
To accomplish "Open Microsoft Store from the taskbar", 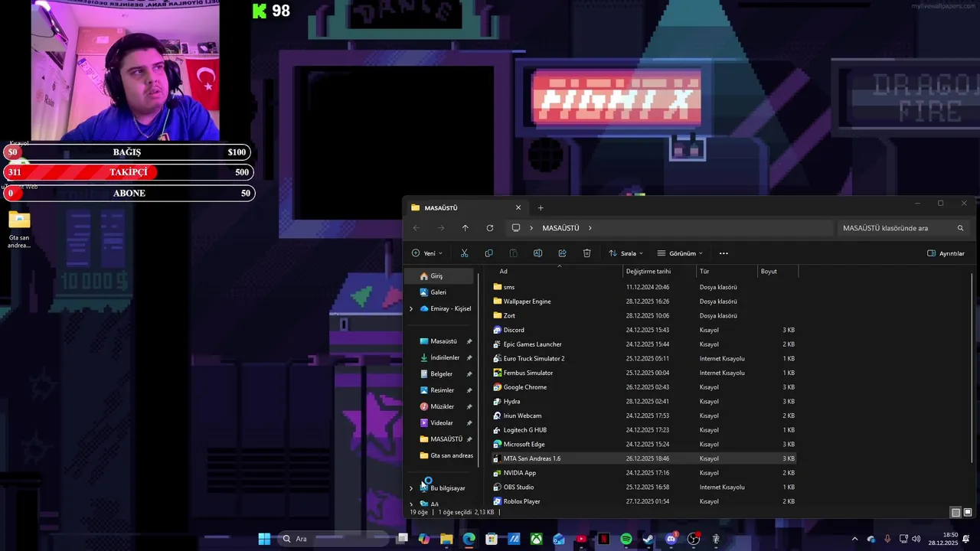I will click(492, 539).
